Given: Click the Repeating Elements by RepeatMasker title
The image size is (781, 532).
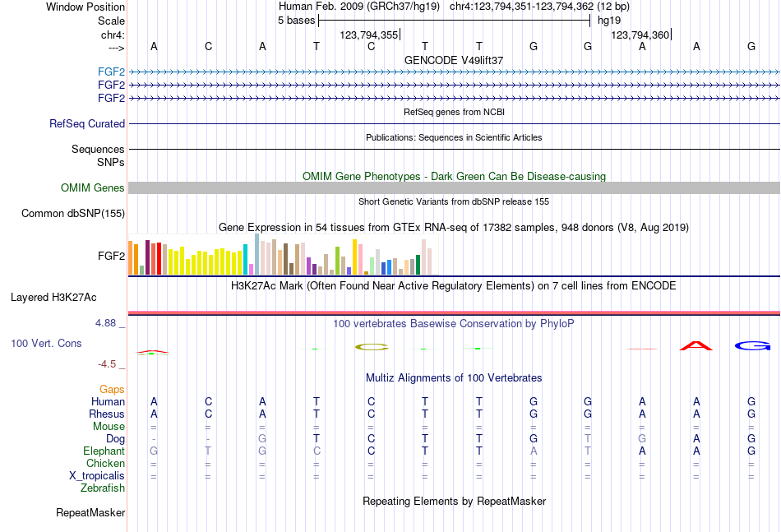Looking at the screenshot, I should 454,501.
